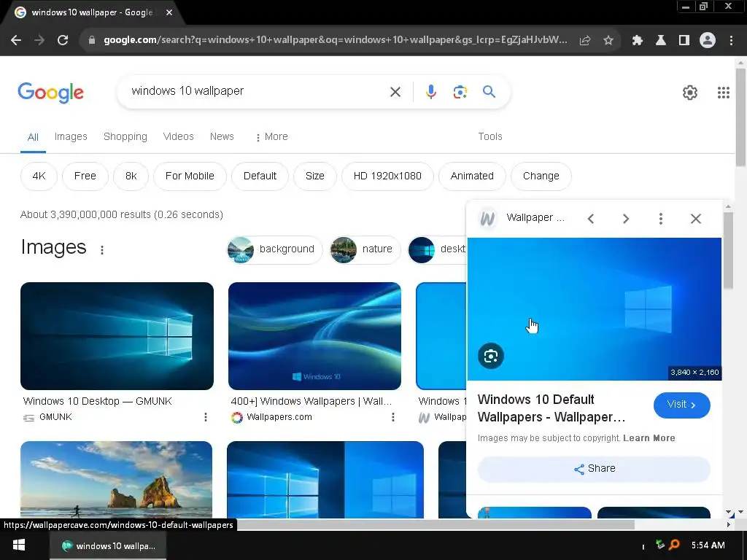The height and width of the screenshot is (560, 747).
Task: Apply the Default filter chip
Action: [x=260, y=176]
